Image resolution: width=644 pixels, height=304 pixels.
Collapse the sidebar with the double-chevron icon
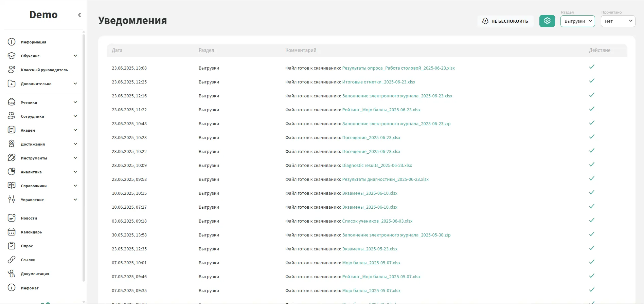[79, 15]
